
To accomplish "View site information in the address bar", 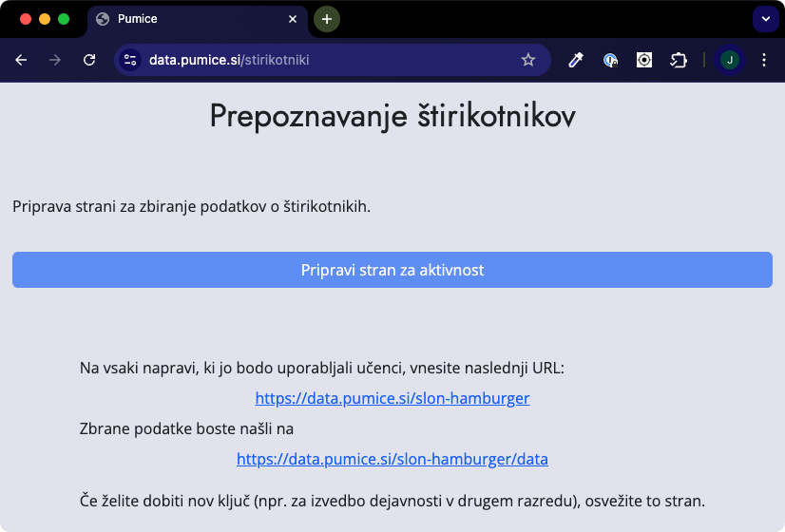I will 130,60.
